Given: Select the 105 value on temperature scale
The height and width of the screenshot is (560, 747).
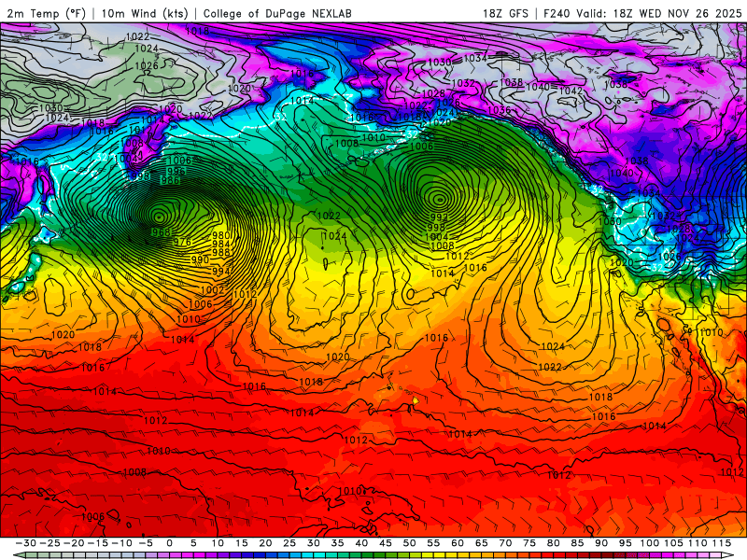Looking at the screenshot, I should point(673,543).
